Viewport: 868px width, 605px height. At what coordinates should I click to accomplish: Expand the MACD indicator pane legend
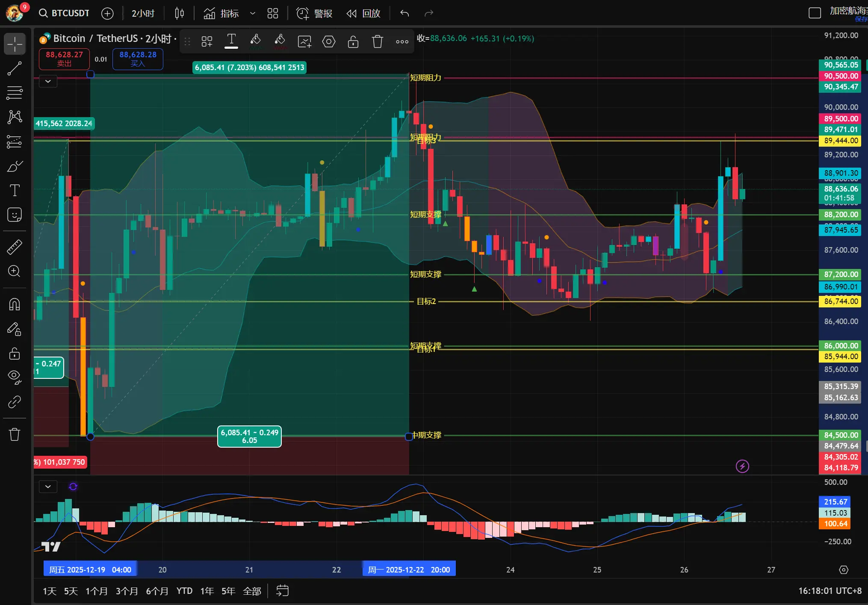[x=48, y=486]
